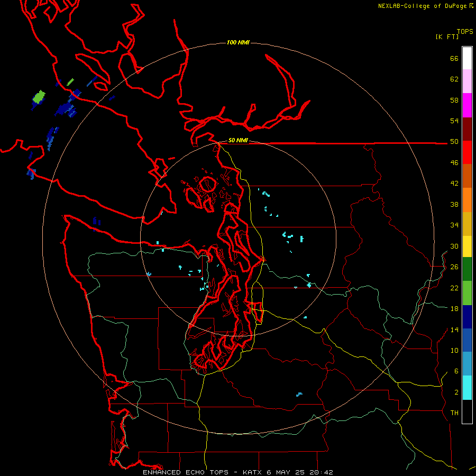Viewport: 476px width, 476px height.
Task: Click the "34" legend value
Action: 454,225
